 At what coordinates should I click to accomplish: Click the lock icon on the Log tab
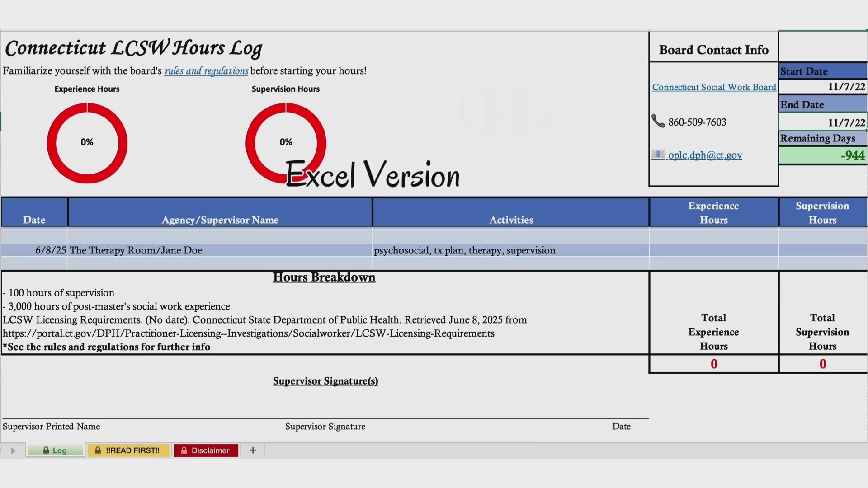46,450
